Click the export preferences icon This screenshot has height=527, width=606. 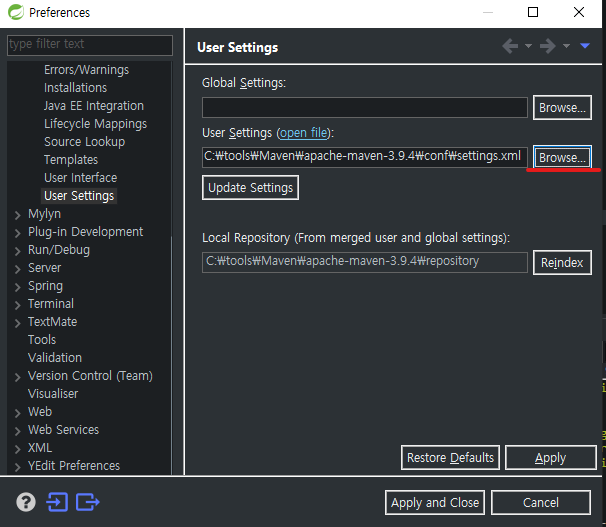88,502
